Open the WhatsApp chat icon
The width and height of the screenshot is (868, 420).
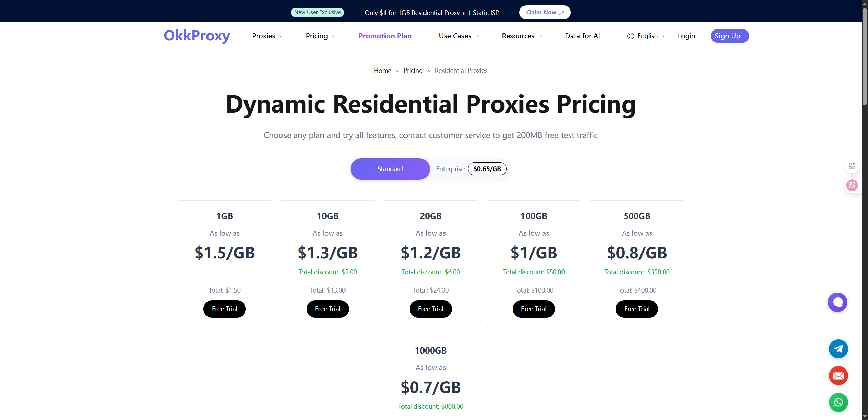click(x=838, y=402)
